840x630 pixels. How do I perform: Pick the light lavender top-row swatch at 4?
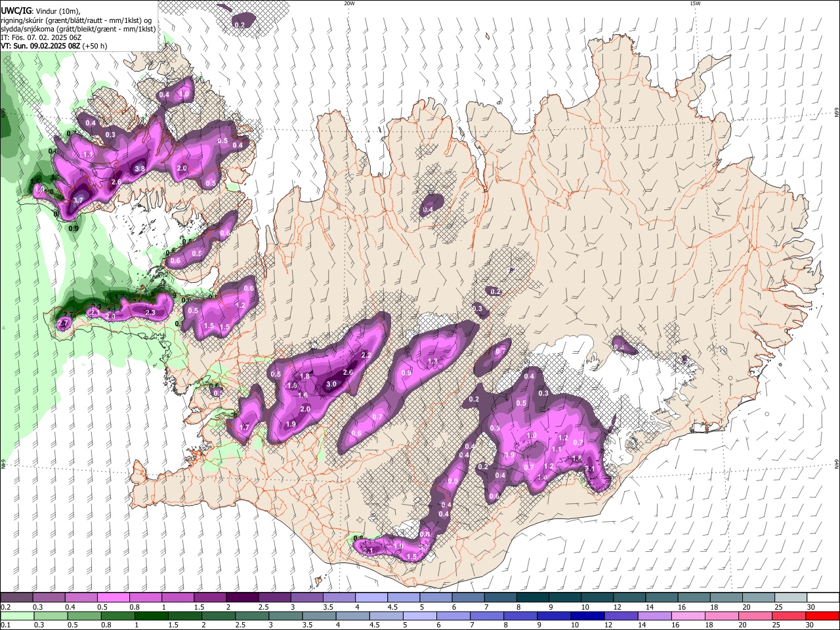click(x=371, y=598)
